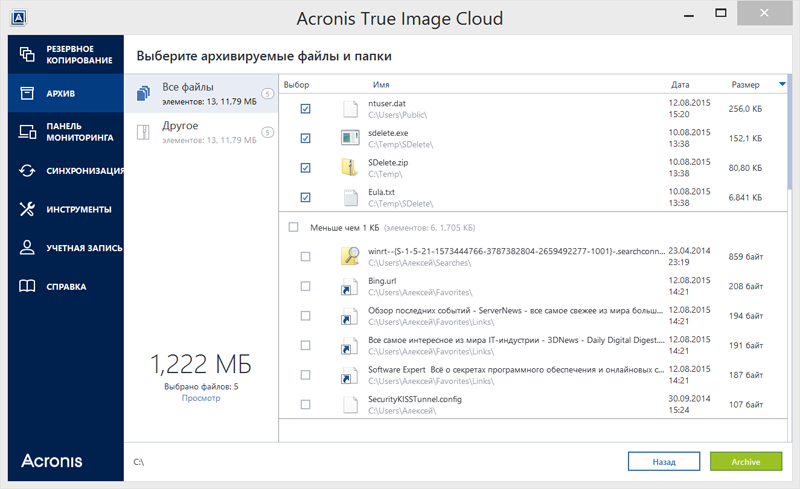The width and height of the screenshot is (800, 489).
Task: Click the Software Expert shortcut icon
Action: tap(349, 375)
